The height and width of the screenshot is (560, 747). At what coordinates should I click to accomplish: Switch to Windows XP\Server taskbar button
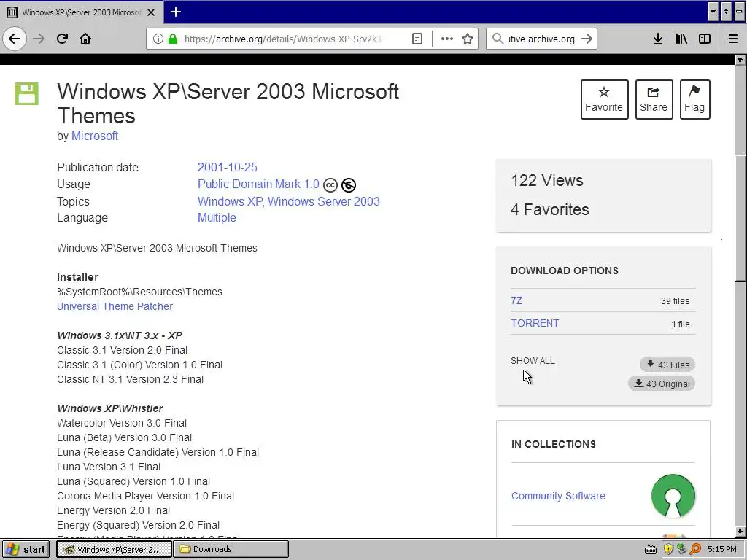(x=114, y=550)
